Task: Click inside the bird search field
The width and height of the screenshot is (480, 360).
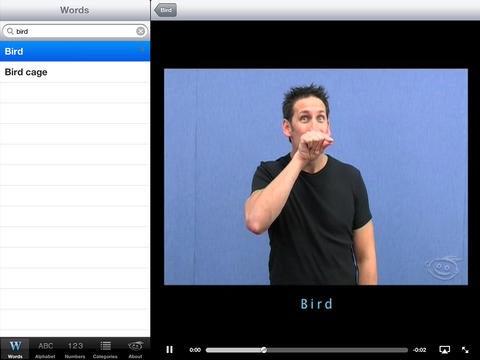Action: pyautogui.click(x=75, y=31)
